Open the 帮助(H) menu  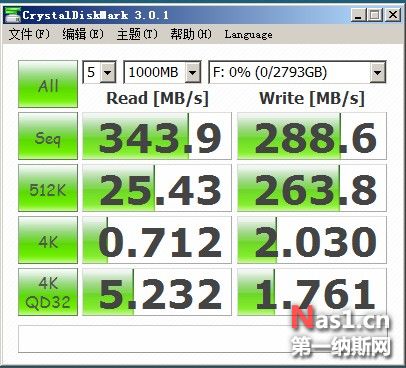point(191,34)
